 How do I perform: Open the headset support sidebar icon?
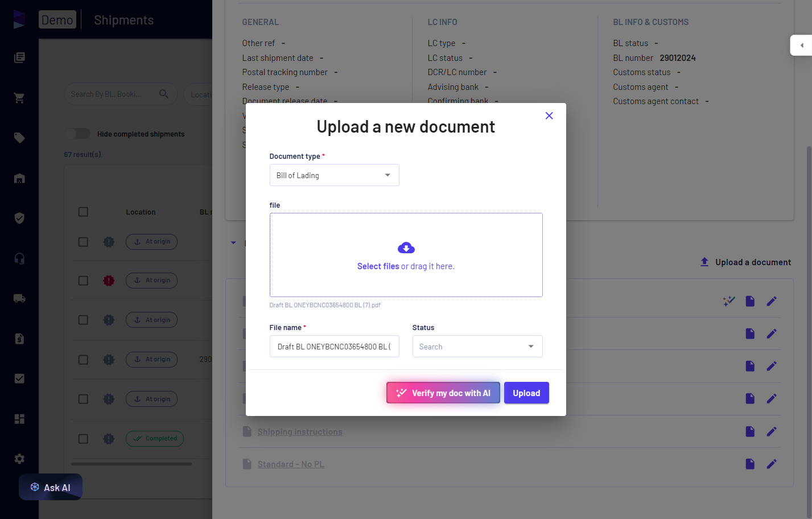click(x=19, y=258)
